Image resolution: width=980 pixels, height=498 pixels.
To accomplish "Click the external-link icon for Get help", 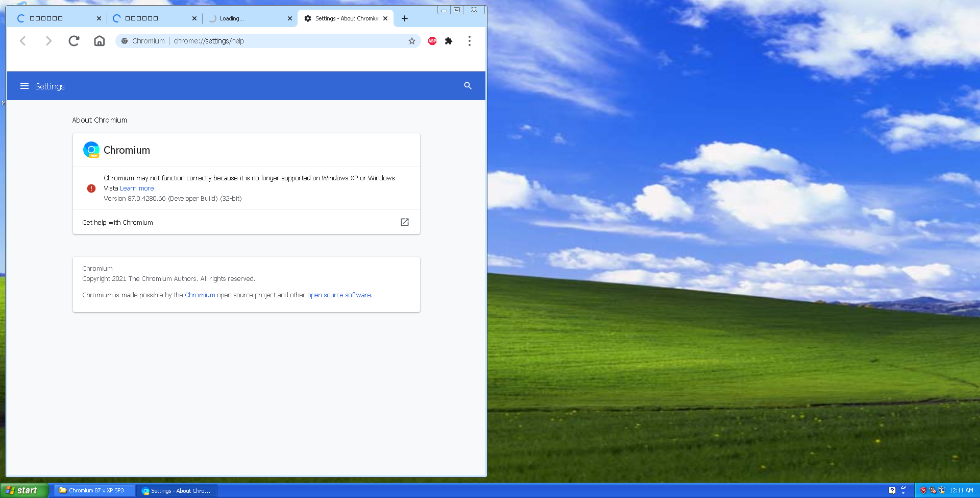I will coord(405,222).
